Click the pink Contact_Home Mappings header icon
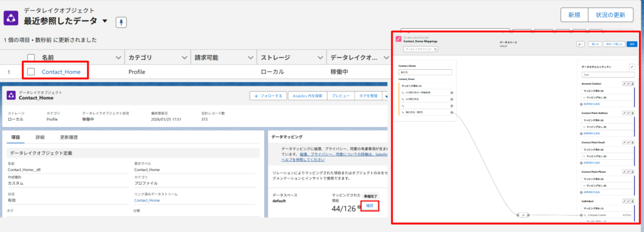644x232 pixels. click(398, 40)
